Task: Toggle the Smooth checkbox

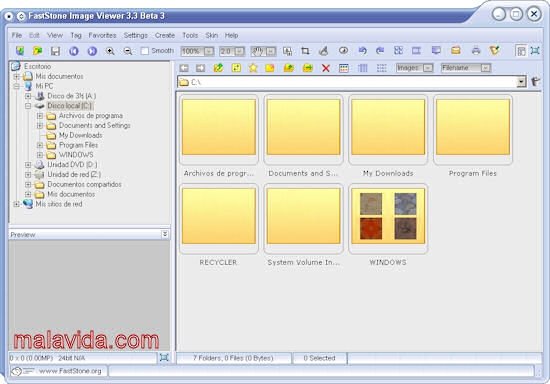Action: 145,51
